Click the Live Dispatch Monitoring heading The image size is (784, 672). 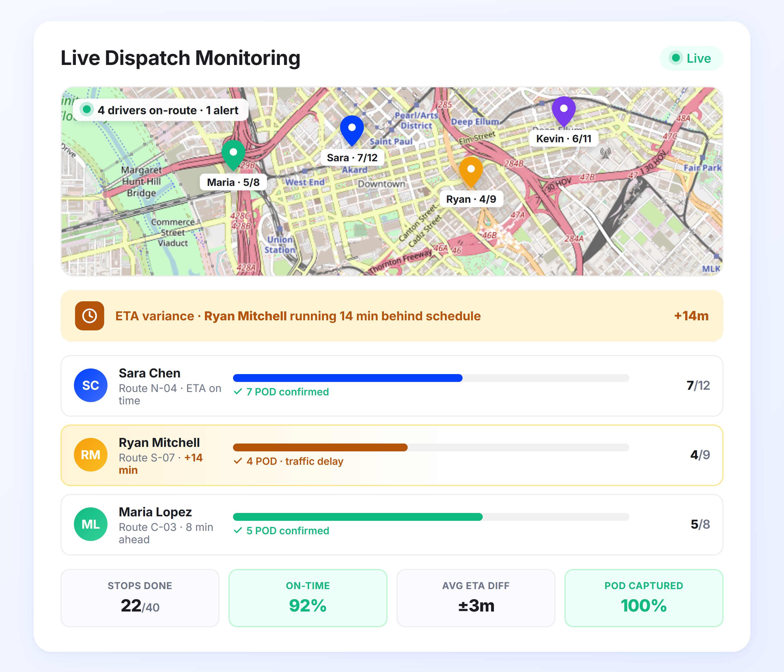pyautogui.click(x=181, y=58)
